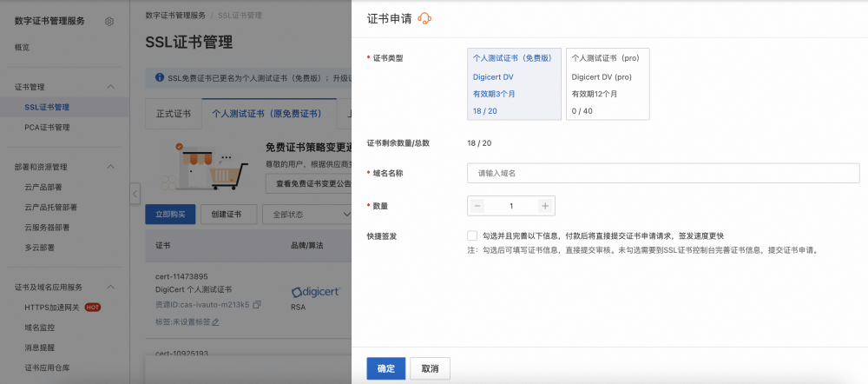Open PCA证书管理 in the sidebar
Viewport: 868px width, 384px height.
(47, 128)
